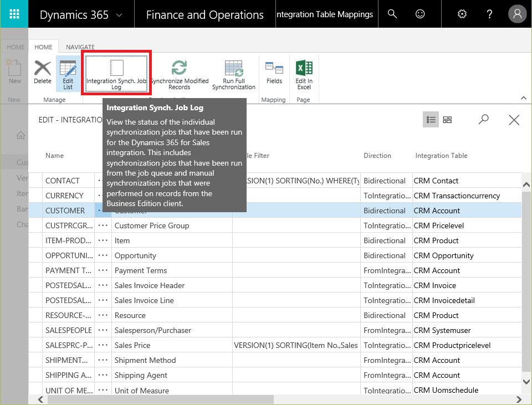The image size is (532, 405).
Task: Click Edit In Excel button
Action: tap(304, 74)
